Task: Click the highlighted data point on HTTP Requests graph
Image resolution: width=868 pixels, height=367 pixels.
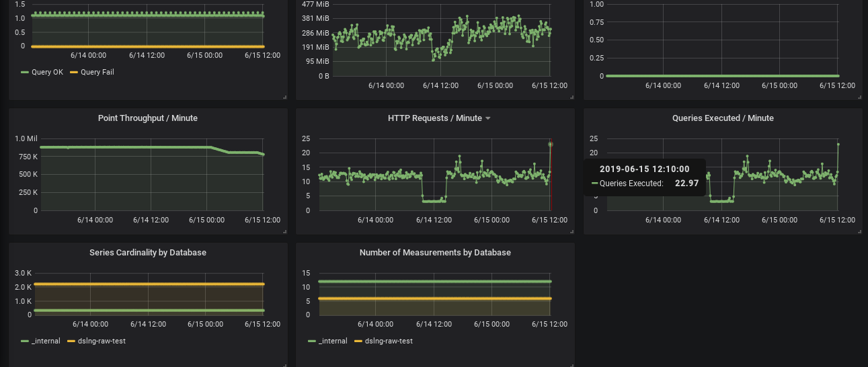Action: pos(551,144)
